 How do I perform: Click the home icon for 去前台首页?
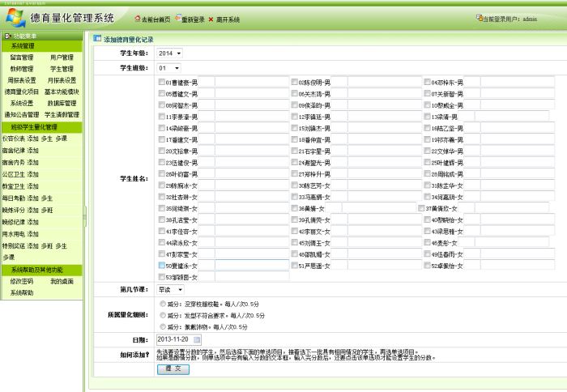pos(137,19)
